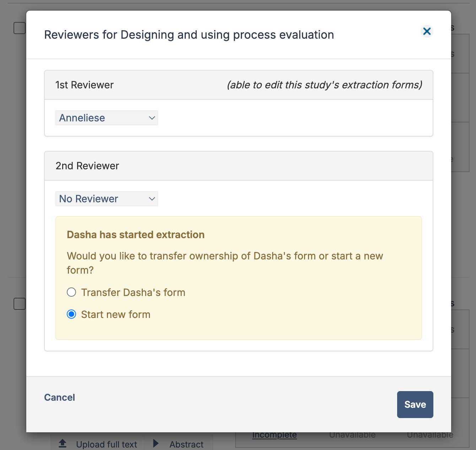
Task: Click the Abstract label text
Action: click(x=186, y=444)
